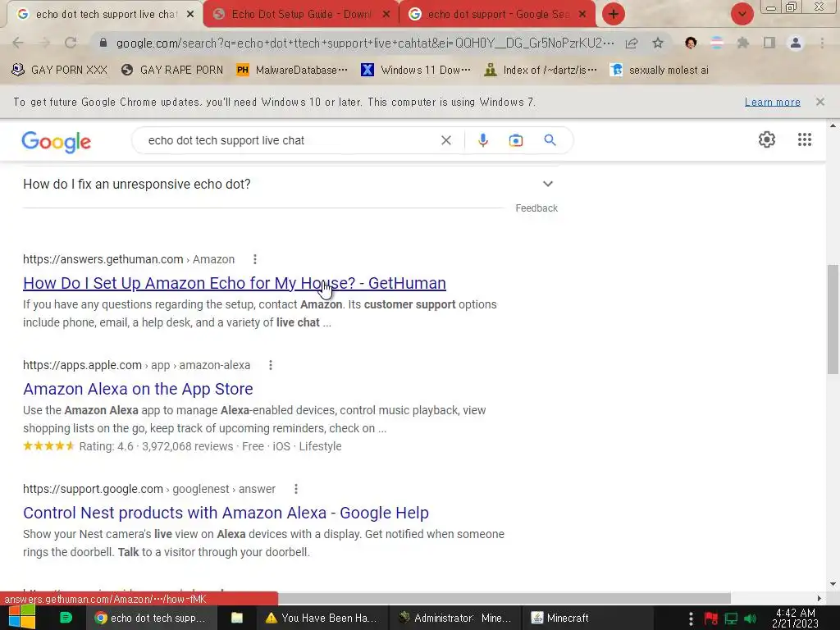Open 'Control Nest products with Amazon Alexa' result
This screenshot has height=630, width=840.
[226, 513]
